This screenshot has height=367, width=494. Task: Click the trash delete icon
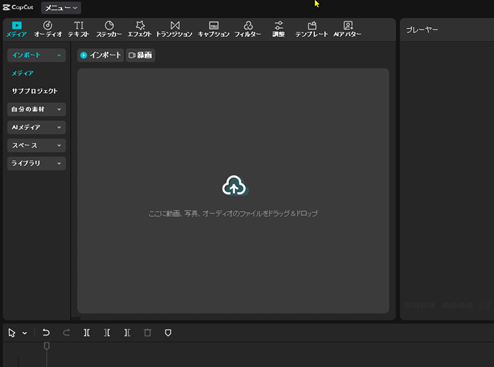pos(147,333)
